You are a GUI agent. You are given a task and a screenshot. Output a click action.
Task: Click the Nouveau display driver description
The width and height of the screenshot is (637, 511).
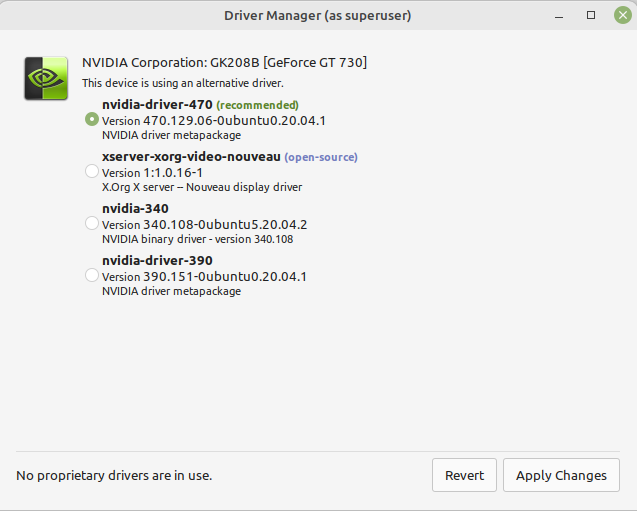(202, 187)
